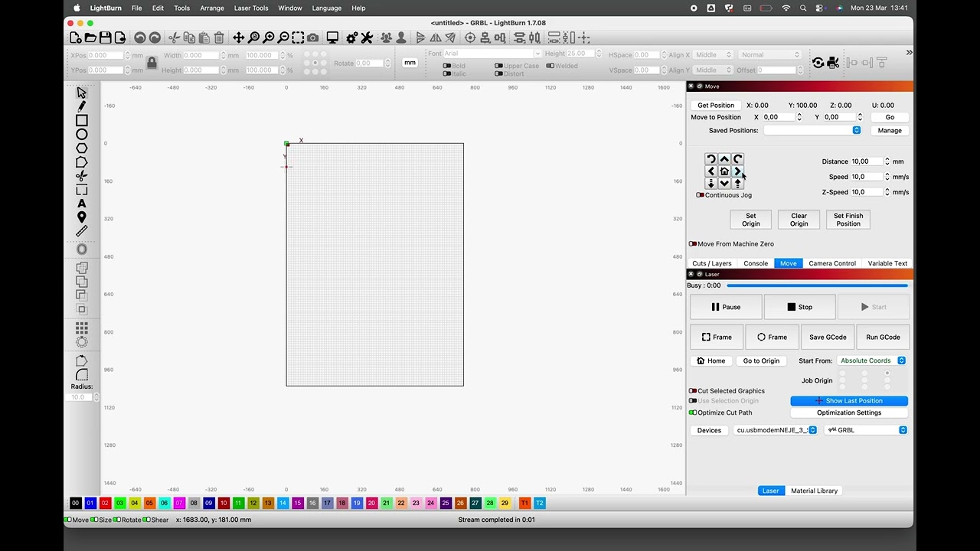This screenshot has width=980, height=551.
Task: Zoom out with the magnifier minus icon
Action: 283,37
